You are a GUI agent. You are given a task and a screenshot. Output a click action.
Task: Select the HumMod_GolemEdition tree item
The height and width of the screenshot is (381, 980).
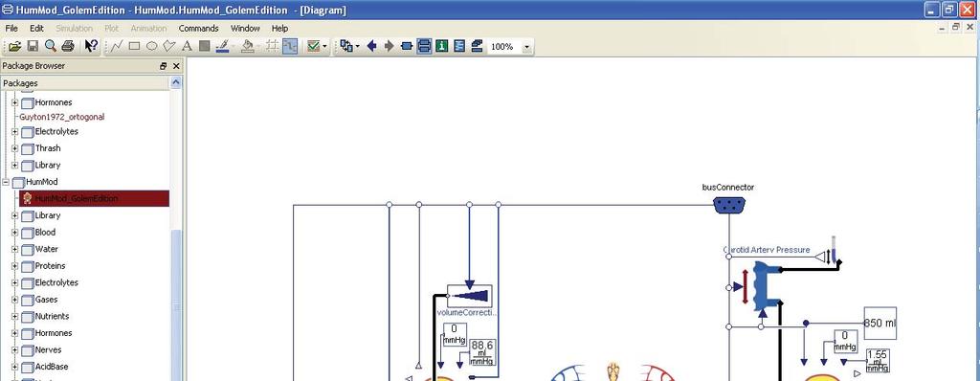pos(77,199)
